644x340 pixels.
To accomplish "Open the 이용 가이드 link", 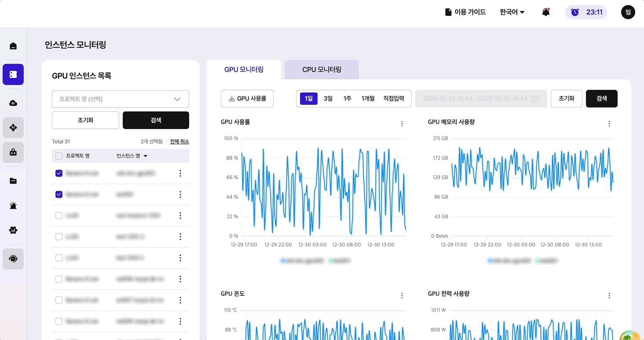I will coord(465,12).
